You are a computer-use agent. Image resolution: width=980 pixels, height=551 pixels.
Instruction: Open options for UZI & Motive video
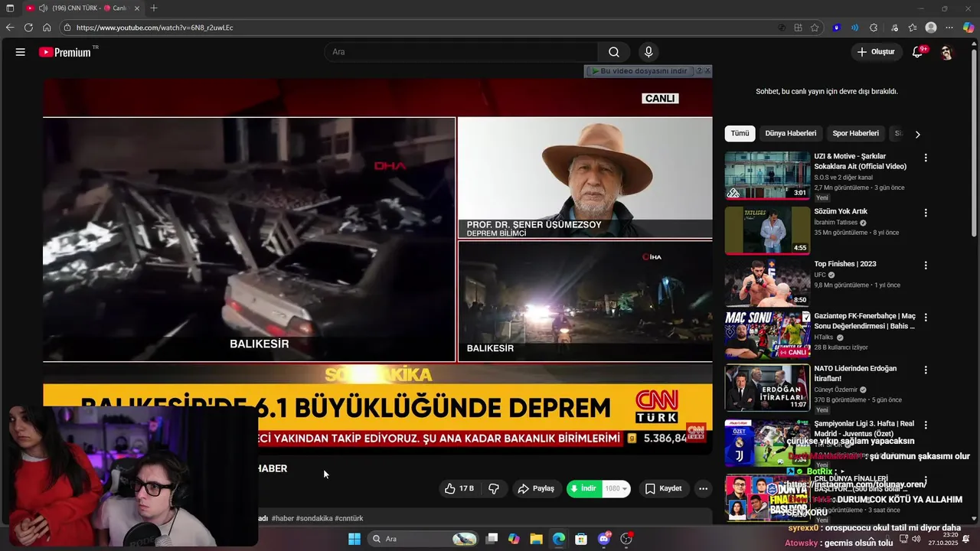tap(926, 158)
